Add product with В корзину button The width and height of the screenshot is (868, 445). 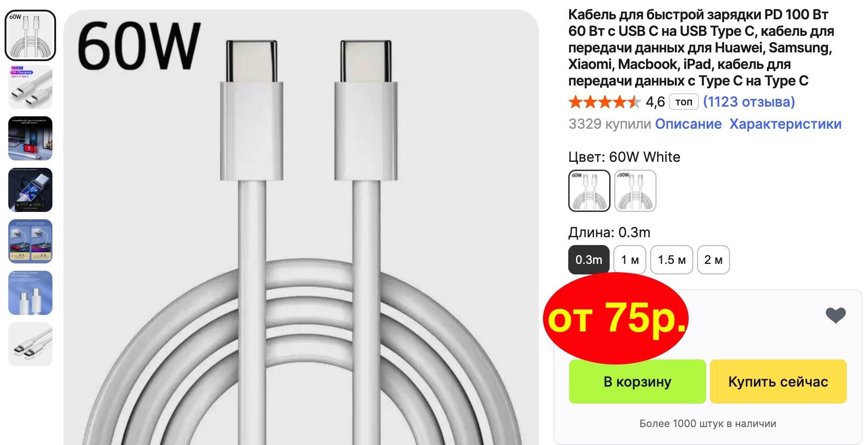point(637,382)
